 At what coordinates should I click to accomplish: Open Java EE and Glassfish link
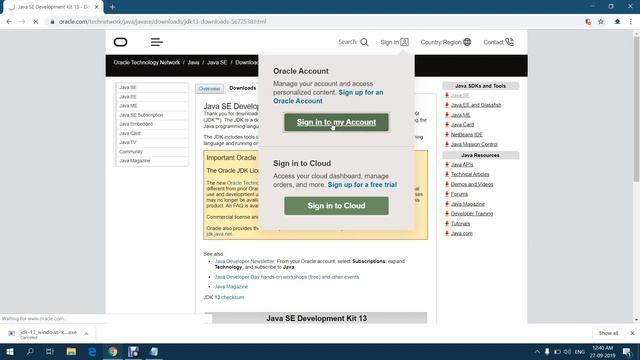tap(476, 105)
